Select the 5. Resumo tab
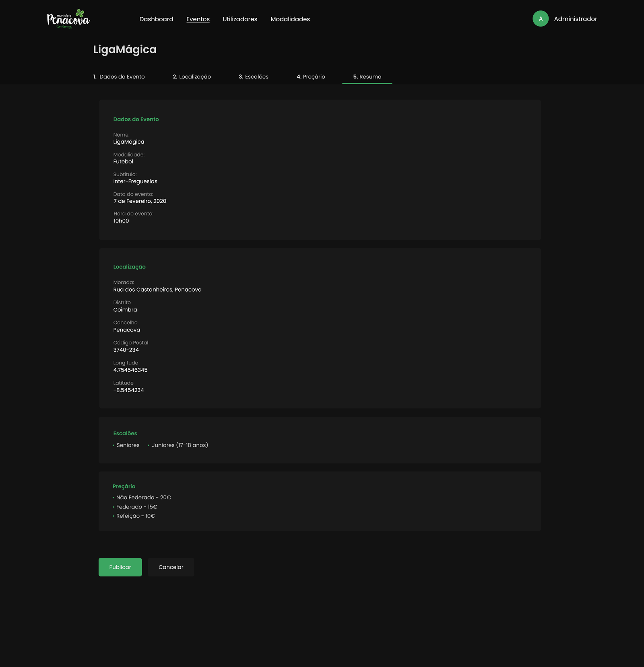 367,77
